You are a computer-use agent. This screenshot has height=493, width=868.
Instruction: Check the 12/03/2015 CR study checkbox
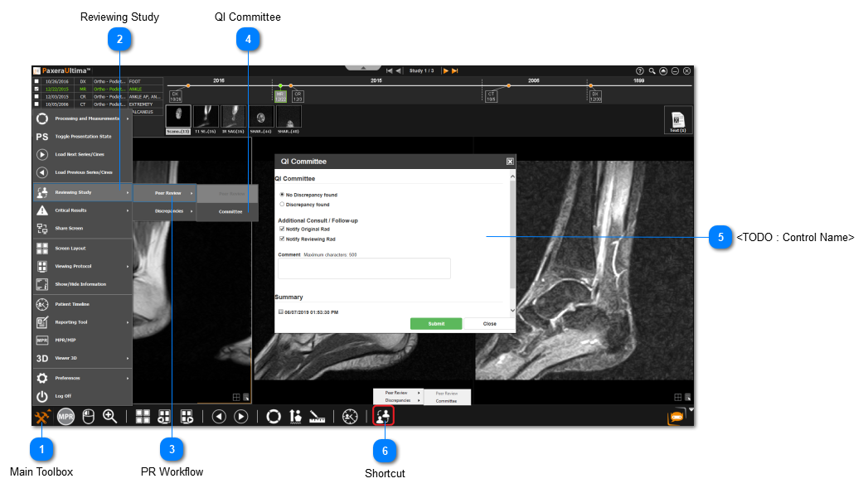coord(36,96)
